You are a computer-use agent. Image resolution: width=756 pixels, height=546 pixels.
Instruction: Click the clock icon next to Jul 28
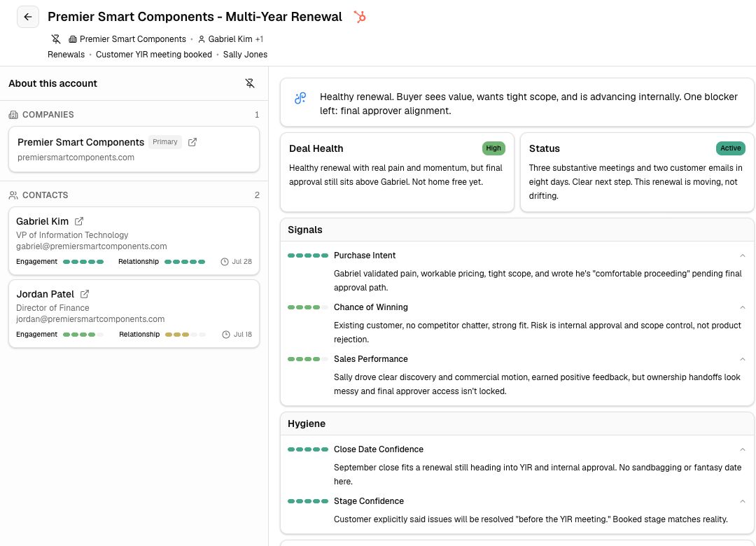click(225, 262)
